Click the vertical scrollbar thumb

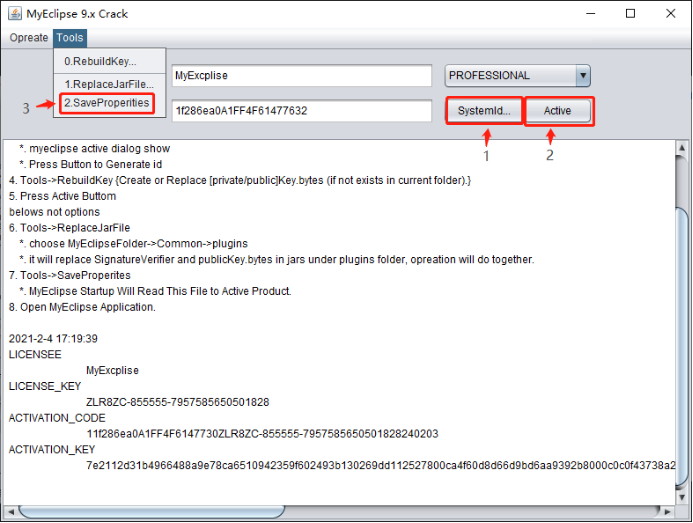click(x=682, y=347)
